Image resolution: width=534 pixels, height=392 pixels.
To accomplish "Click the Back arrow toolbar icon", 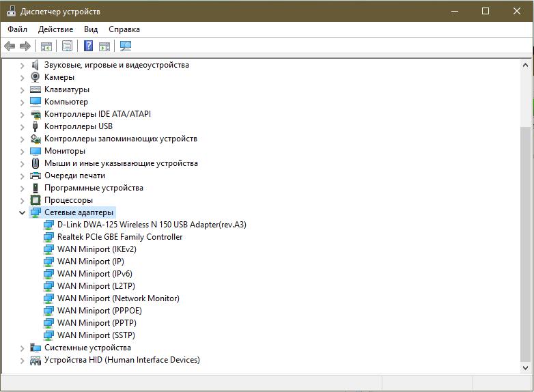I will click(x=10, y=46).
